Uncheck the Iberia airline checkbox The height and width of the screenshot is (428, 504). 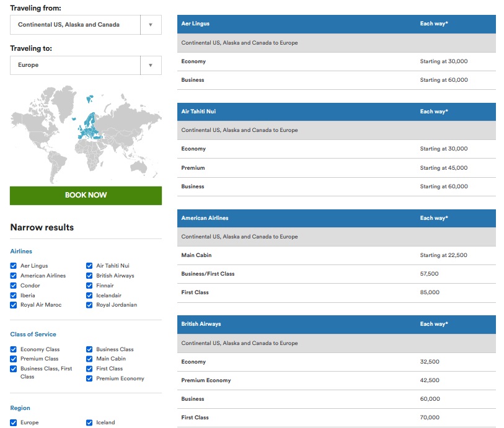14,295
